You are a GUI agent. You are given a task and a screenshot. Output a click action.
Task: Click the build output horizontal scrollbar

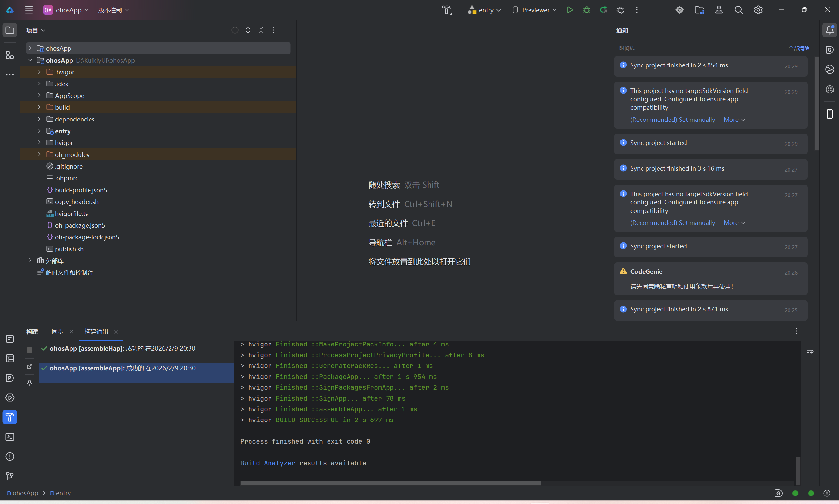(x=390, y=483)
